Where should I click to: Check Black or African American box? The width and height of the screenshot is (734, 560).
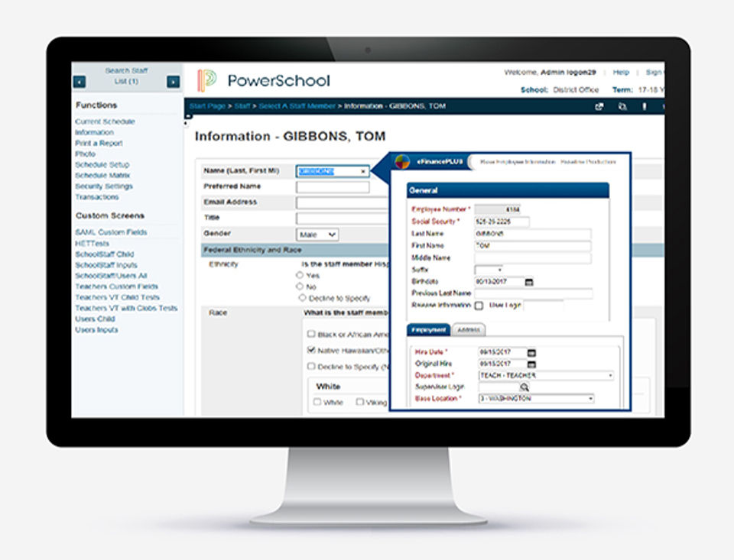[311, 334]
